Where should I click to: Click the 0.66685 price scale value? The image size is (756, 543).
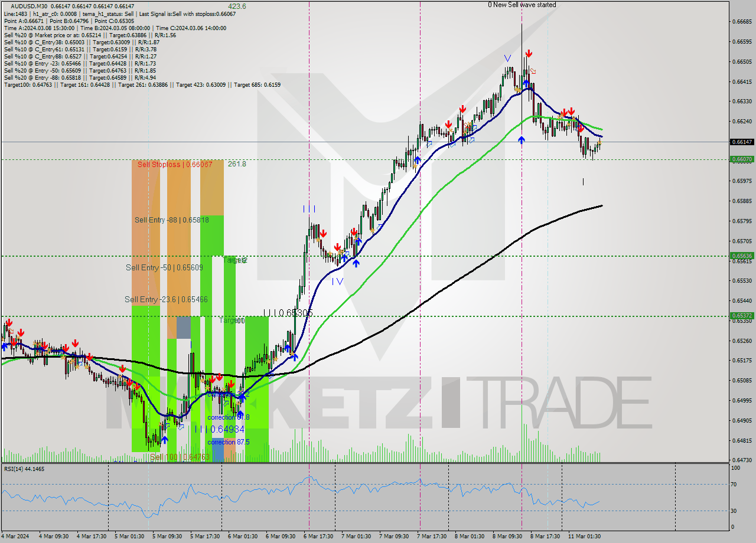(x=742, y=22)
